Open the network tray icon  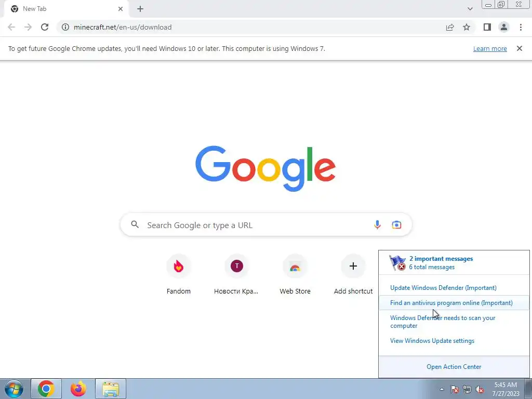(467, 389)
